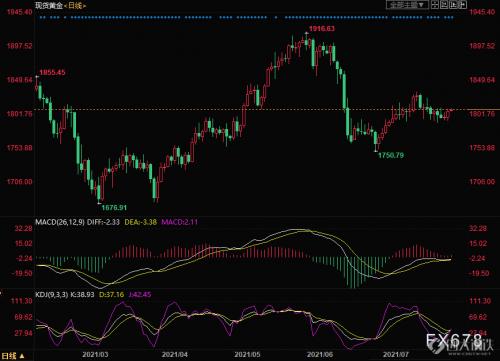Viewport: 500px width, 361px height.
Task: Click the yellow dashed current-price line
Action: pos(250,109)
